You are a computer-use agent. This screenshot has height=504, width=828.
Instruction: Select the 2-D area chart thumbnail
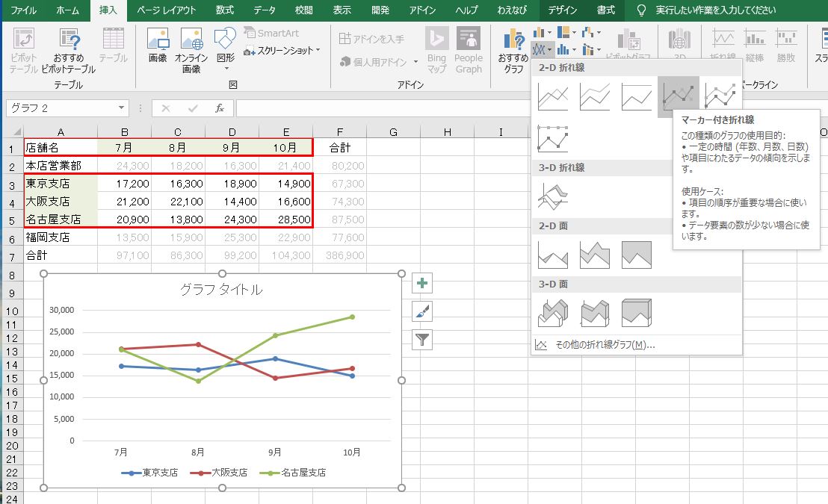point(553,255)
